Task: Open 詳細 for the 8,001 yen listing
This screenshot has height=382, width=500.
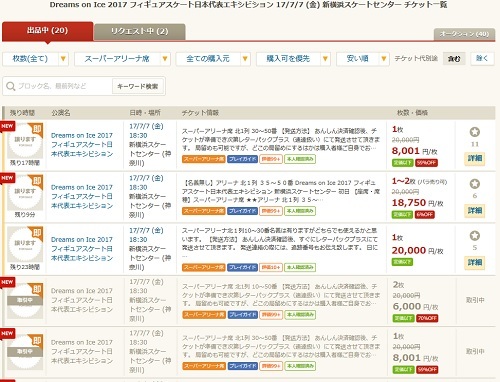Action: (x=474, y=158)
